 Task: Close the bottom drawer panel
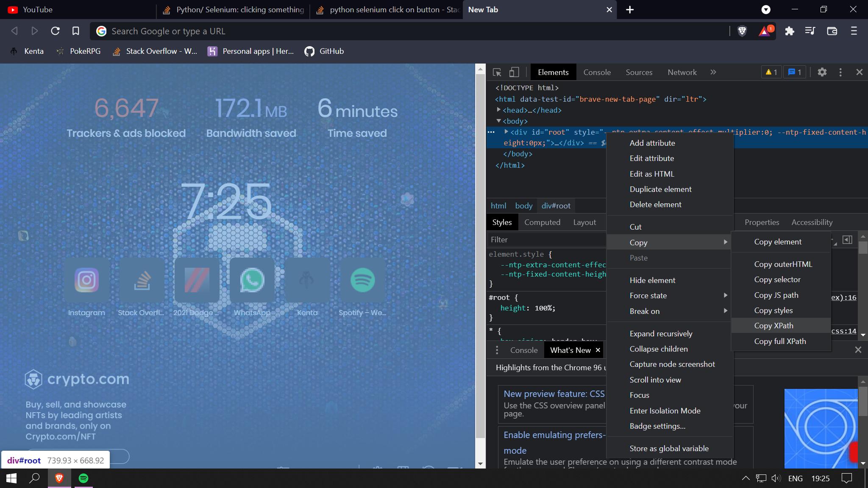[x=858, y=350]
